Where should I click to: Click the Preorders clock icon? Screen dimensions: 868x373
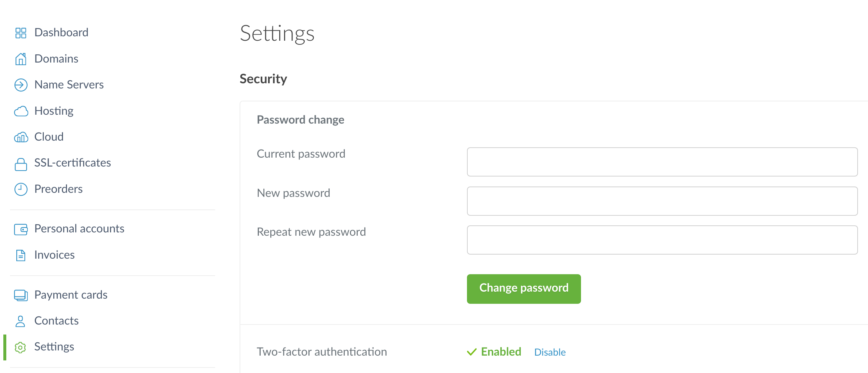21,189
